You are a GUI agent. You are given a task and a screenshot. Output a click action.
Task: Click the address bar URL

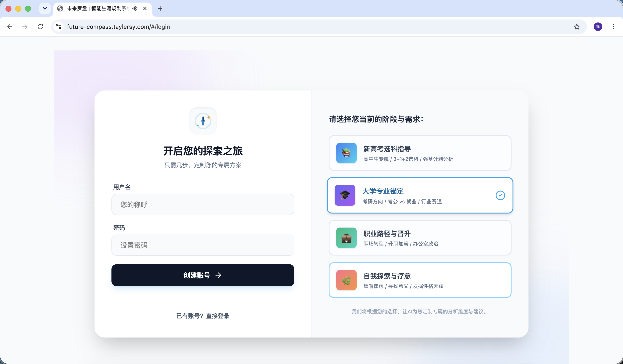click(x=118, y=27)
